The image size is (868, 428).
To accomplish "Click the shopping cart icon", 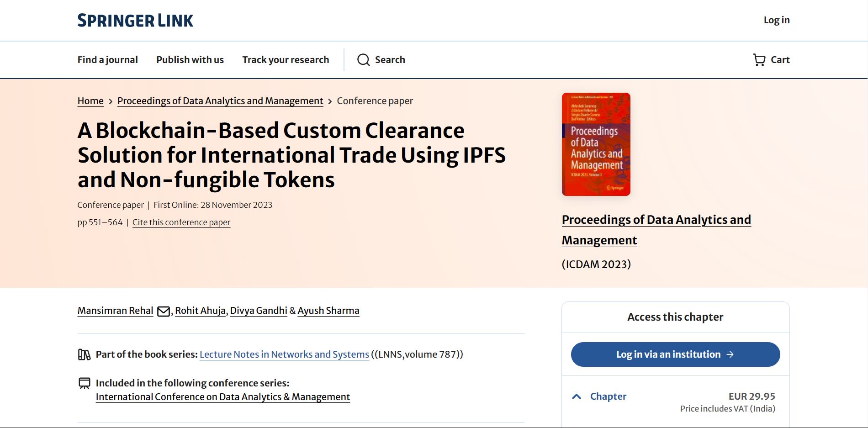I will (x=759, y=60).
